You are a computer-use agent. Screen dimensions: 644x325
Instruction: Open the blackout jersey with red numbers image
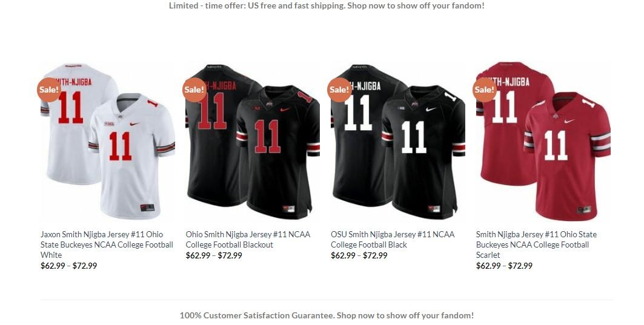(x=253, y=142)
